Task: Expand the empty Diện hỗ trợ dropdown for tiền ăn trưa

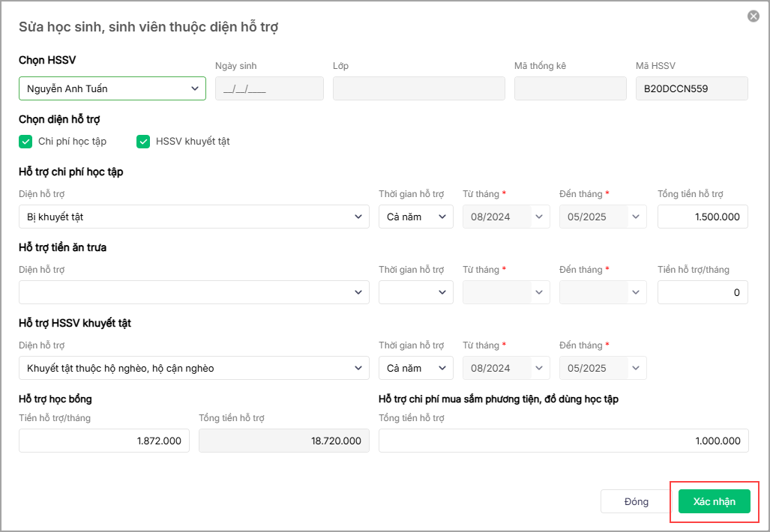Action: pos(193,292)
